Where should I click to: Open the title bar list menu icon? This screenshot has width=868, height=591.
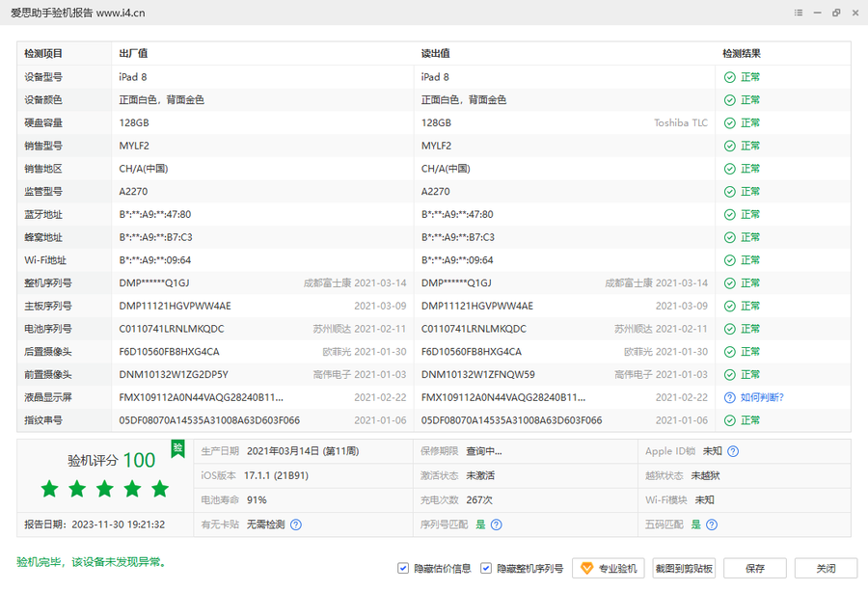(798, 13)
